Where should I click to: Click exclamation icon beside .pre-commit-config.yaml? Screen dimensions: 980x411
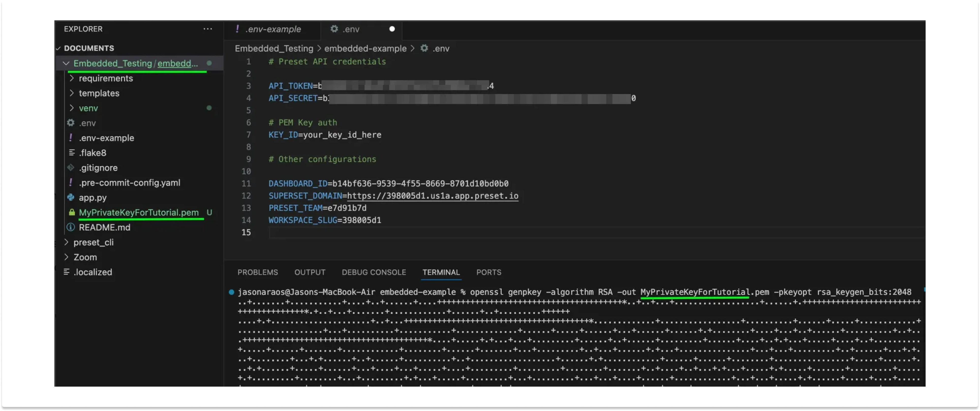coord(71,182)
